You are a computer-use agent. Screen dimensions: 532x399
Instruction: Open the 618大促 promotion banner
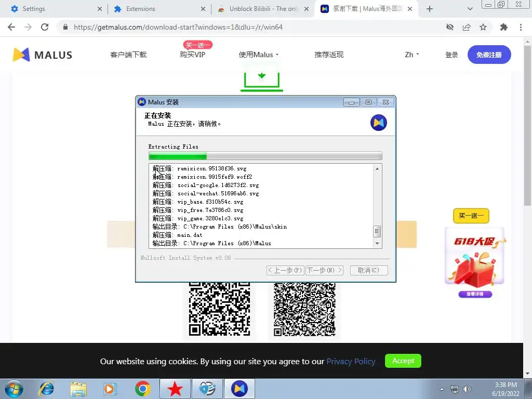point(475,256)
